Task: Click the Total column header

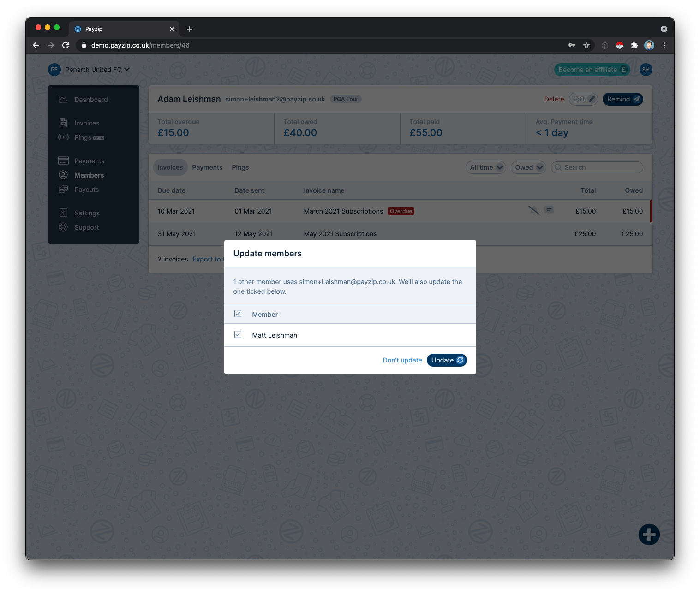Action: click(x=588, y=190)
